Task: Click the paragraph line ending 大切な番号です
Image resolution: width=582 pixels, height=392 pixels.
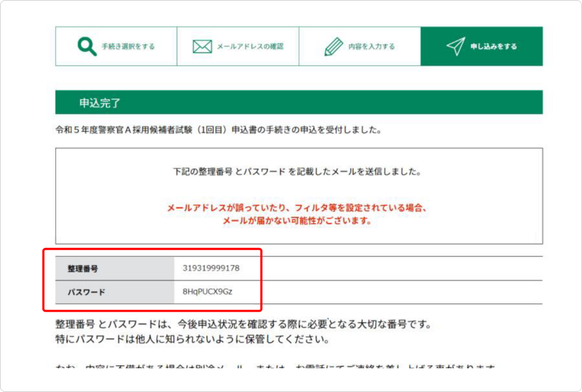Action: (242, 325)
